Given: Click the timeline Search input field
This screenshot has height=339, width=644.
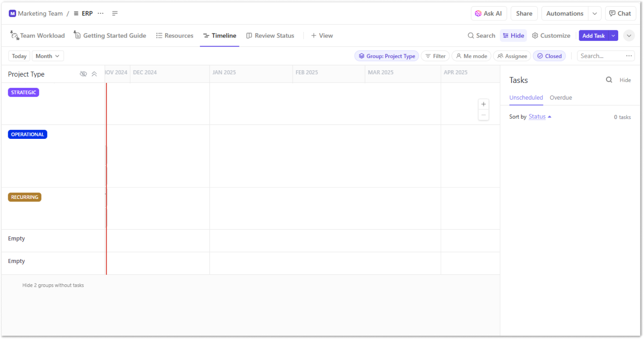Looking at the screenshot, I should tap(601, 56).
